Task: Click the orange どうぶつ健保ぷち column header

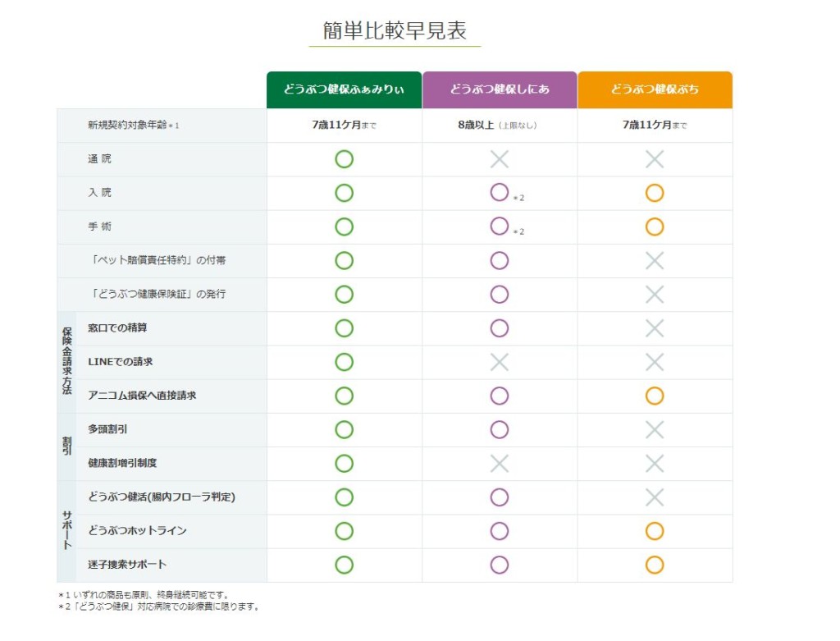Action: pyautogui.click(x=655, y=89)
